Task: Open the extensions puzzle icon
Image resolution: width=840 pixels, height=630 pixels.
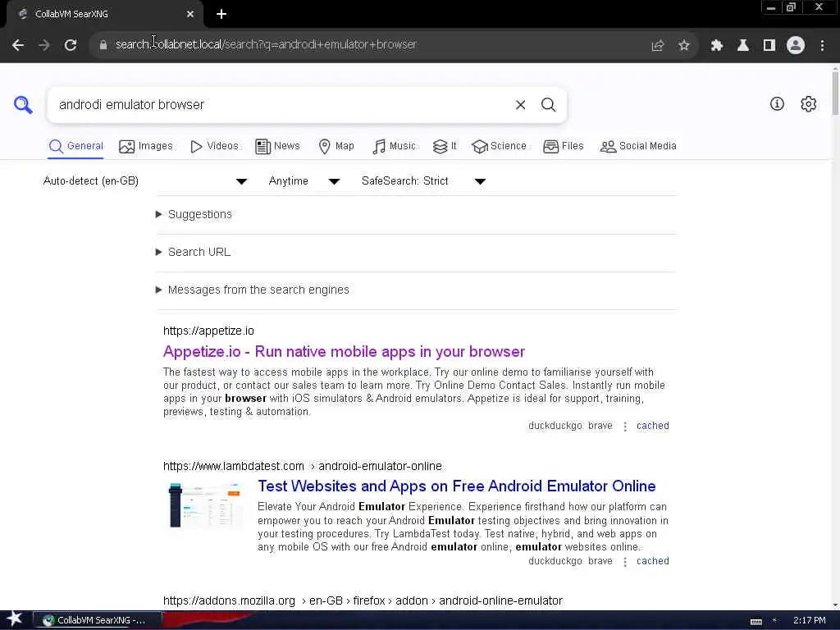Action: tap(717, 46)
